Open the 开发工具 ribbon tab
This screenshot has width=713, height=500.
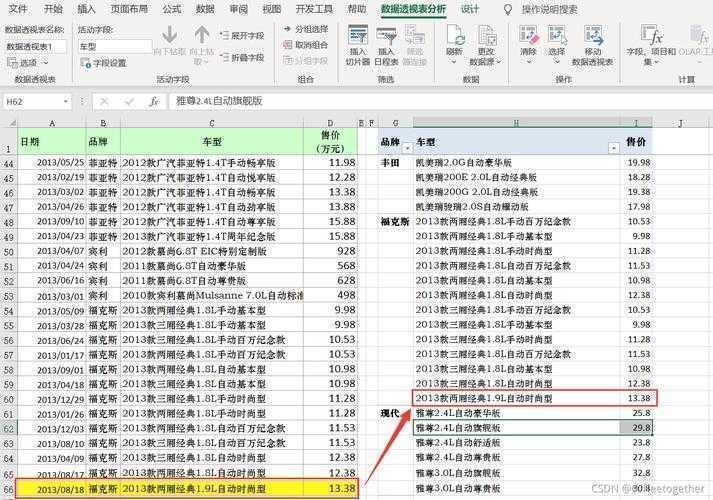coord(314,9)
